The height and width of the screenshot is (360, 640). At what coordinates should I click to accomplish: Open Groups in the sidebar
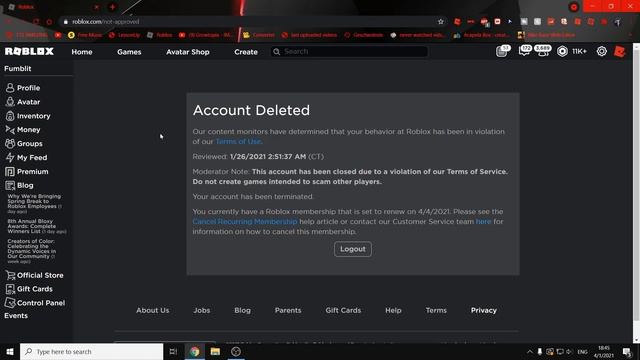tap(24, 144)
